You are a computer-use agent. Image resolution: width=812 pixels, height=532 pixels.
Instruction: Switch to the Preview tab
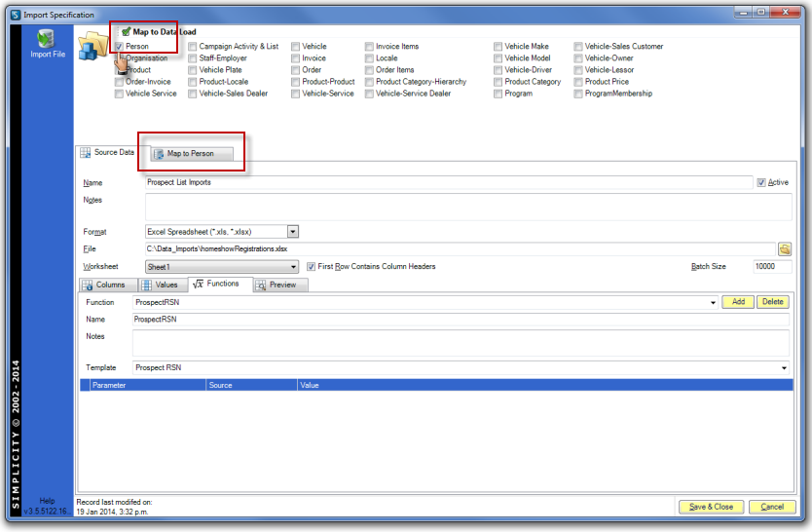pos(281,285)
